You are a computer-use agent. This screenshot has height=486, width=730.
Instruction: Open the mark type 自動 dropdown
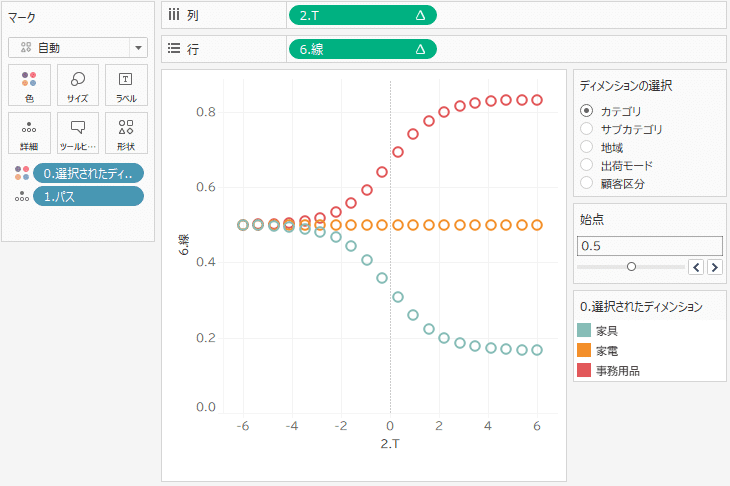[78, 47]
